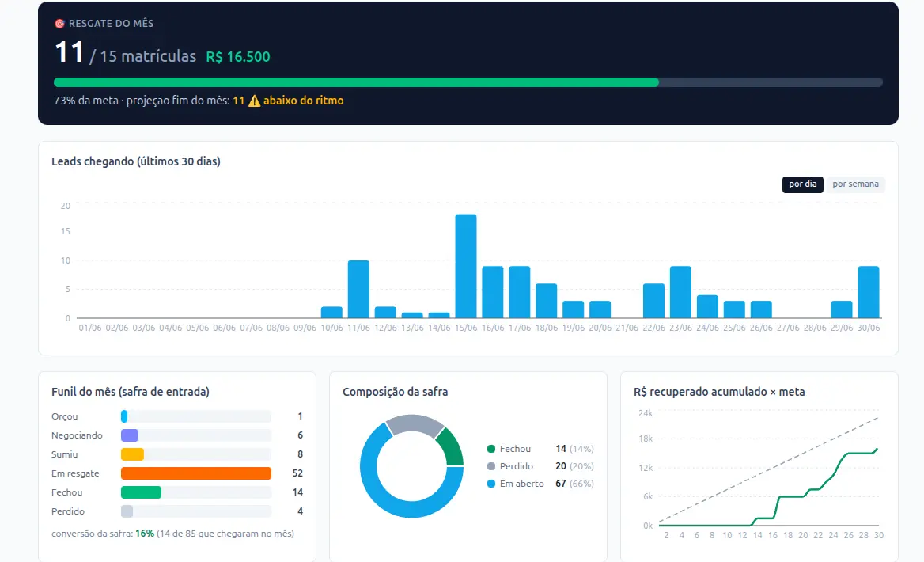This screenshot has height=562, width=924.
Task: Click 'R$ recuperado acumulado × meta' title
Action: tap(719, 392)
